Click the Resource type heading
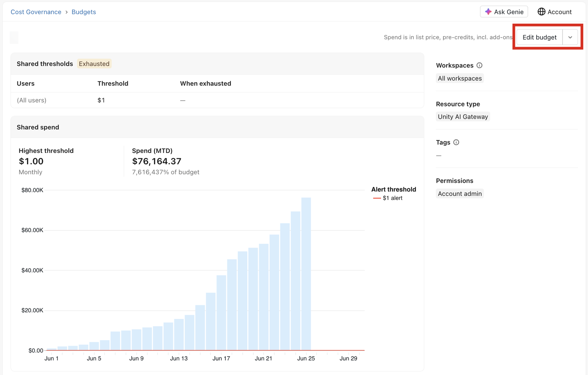Screen dimensions: 588x375 [458, 104]
